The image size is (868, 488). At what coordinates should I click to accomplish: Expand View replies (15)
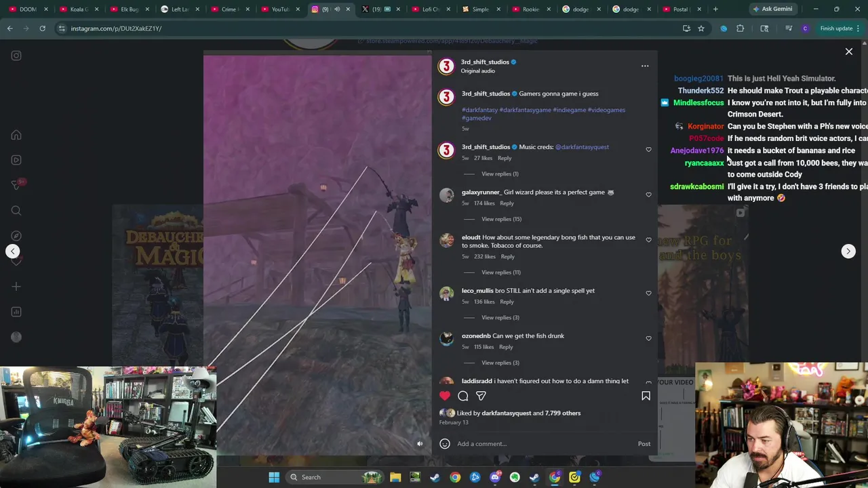(x=501, y=219)
